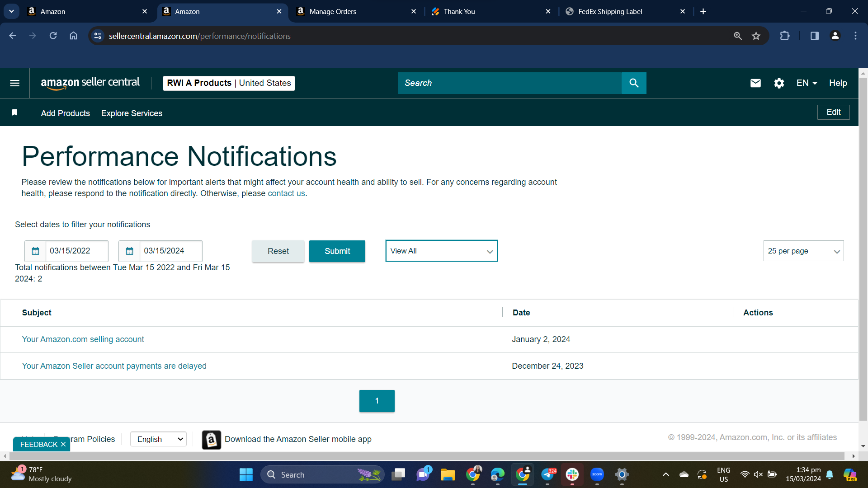This screenshot has height=488, width=868.
Task: Go back to previous page
Action: pyautogui.click(x=12, y=36)
